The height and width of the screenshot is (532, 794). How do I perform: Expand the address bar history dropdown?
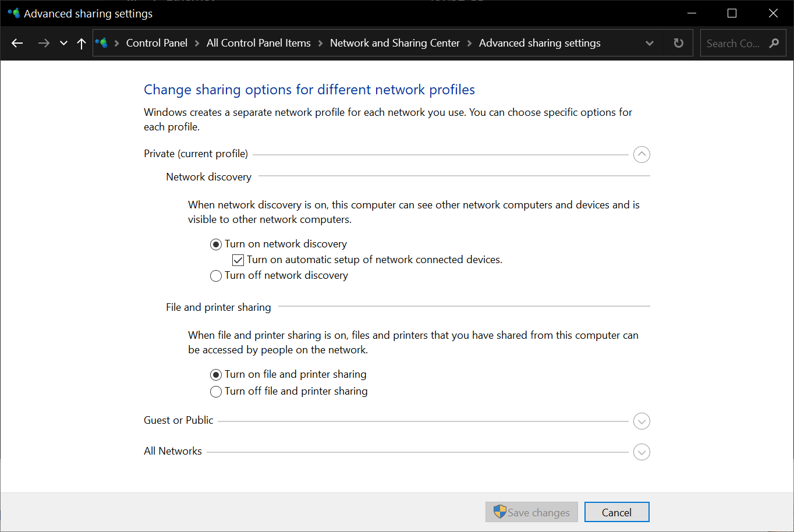pos(650,43)
